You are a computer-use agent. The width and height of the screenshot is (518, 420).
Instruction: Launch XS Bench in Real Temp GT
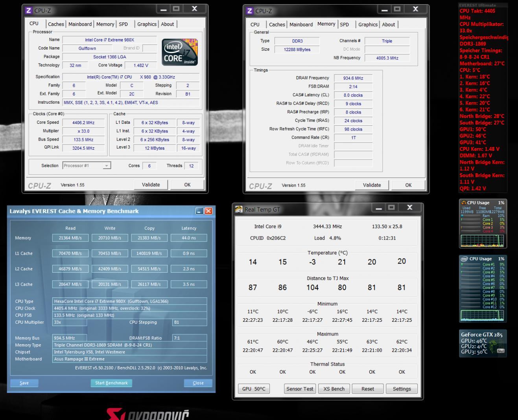(334, 389)
